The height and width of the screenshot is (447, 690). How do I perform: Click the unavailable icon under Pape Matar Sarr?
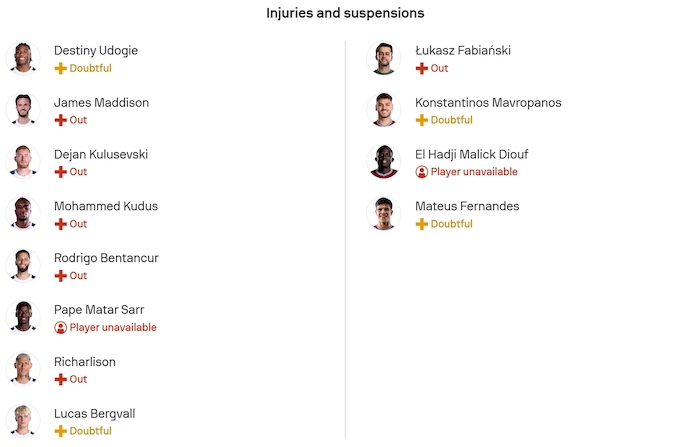pyautogui.click(x=60, y=328)
